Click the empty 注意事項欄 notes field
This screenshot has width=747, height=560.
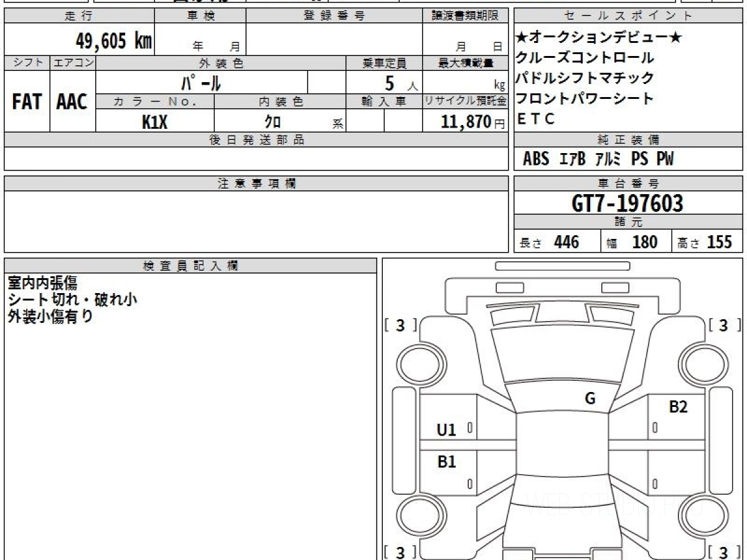256,222
